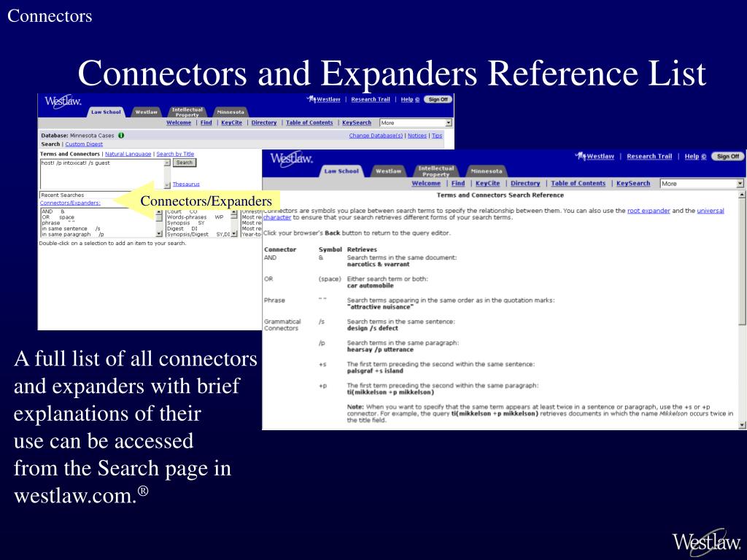The image size is (747, 560).
Task: Click the Westlaw map icon in front window header
Action: click(580, 156)
